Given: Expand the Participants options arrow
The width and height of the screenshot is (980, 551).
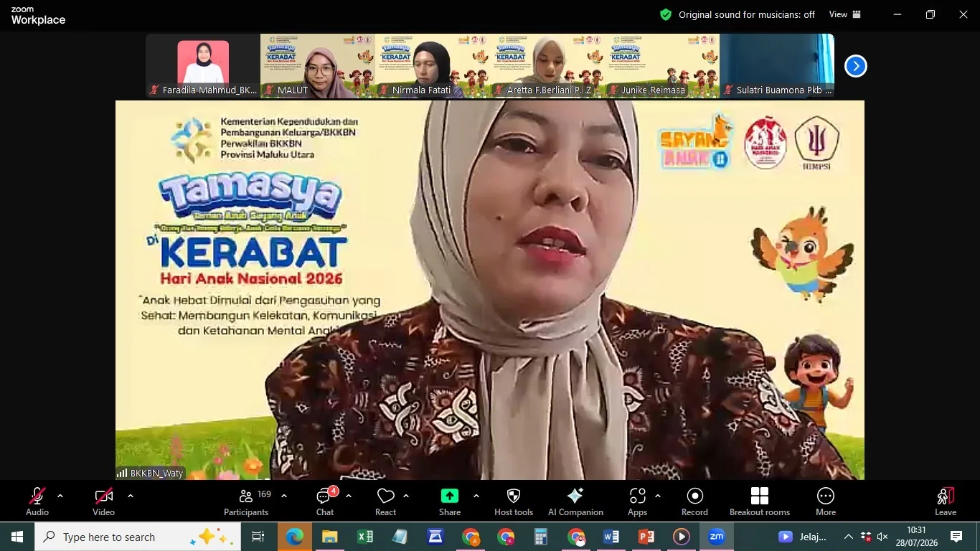Looking at the screenshot, I should 284,496.
